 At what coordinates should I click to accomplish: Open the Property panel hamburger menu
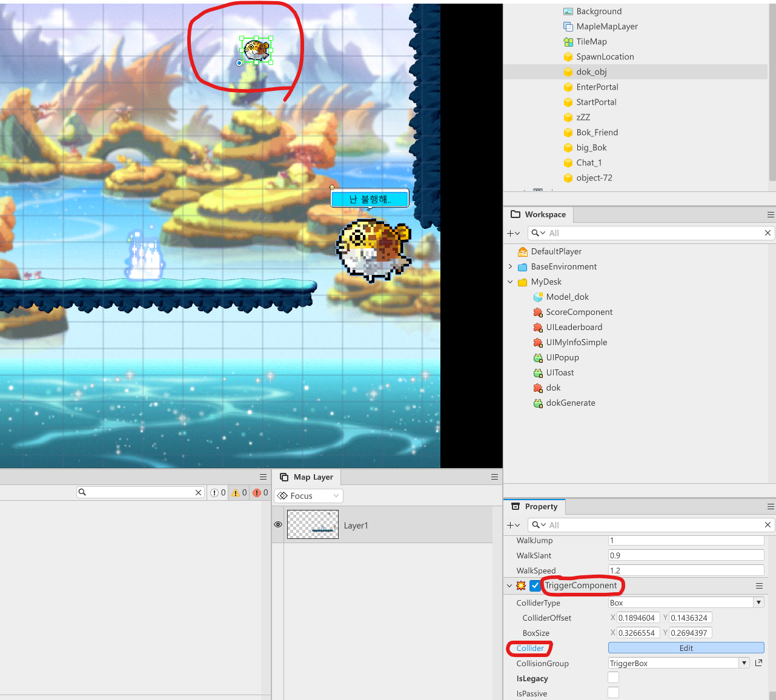pos(771,506)
